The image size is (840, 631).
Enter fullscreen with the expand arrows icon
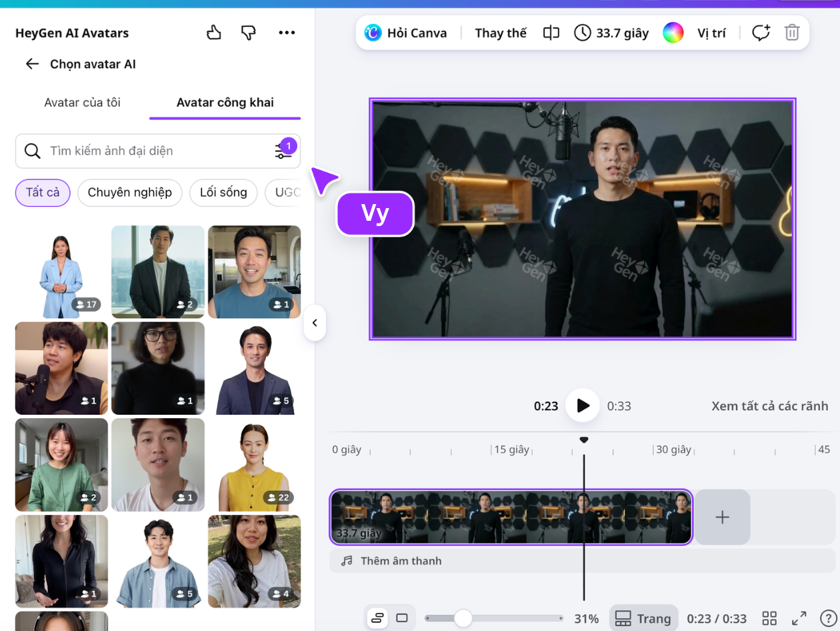pyautogui.click(x=799, y=618)
